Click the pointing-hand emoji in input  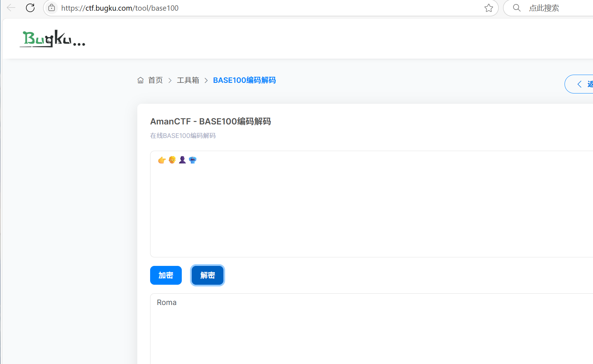click(x=162, y=160)
